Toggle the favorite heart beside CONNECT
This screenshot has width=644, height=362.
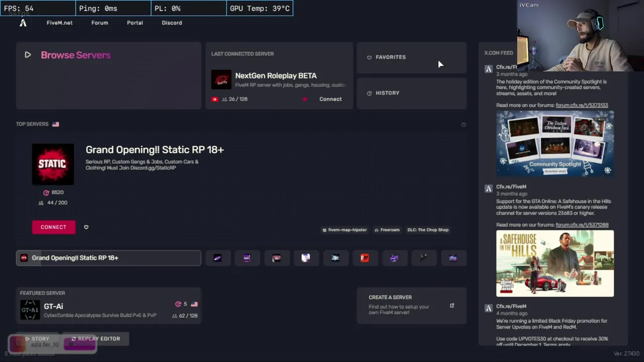86,227
